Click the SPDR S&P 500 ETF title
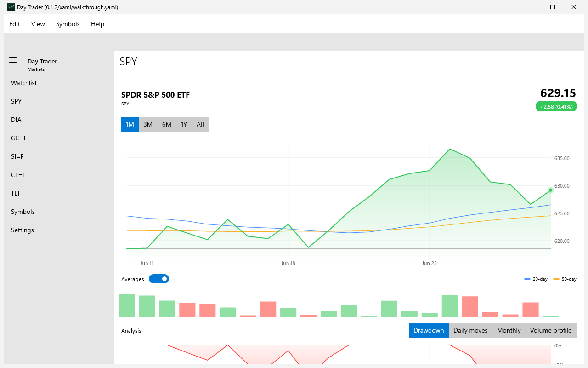This screenshot has width=588, height=368. [x=155, y=95]
